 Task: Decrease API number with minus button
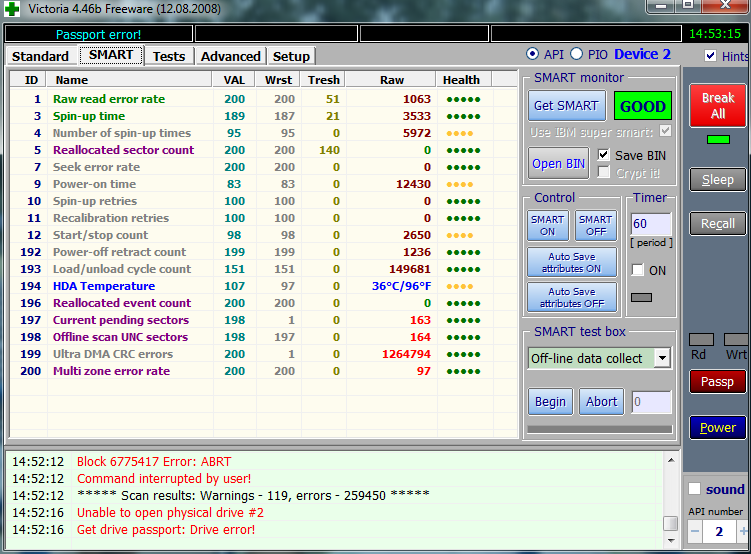(694, 532)
